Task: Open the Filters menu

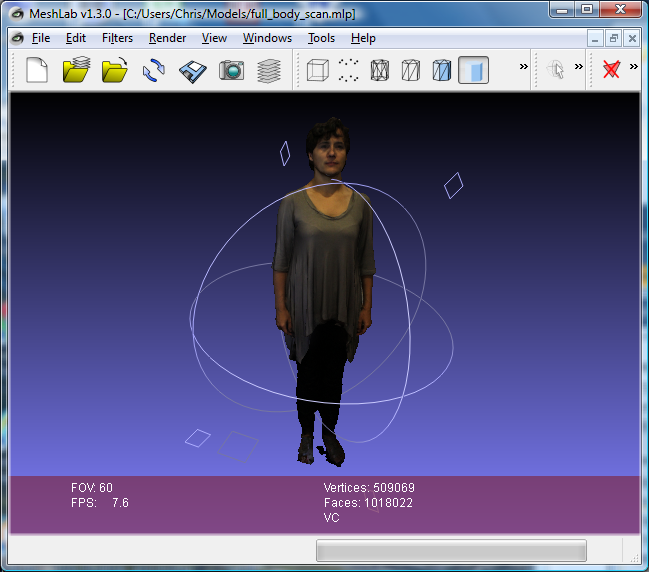Action: pyautogui.click(x=117, y=38)
